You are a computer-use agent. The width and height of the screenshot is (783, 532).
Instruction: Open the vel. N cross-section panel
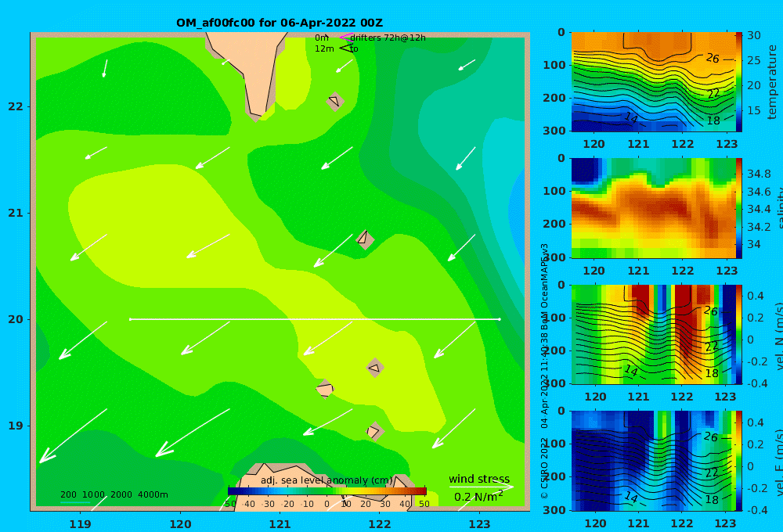[653, 334]
